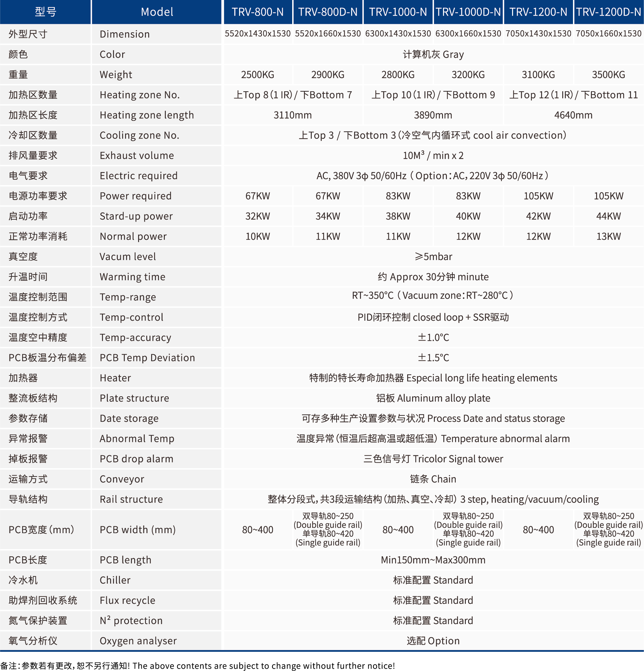This screenshot has height=671, width=644.
Task: Click the Model header cell
Action: 157,12
